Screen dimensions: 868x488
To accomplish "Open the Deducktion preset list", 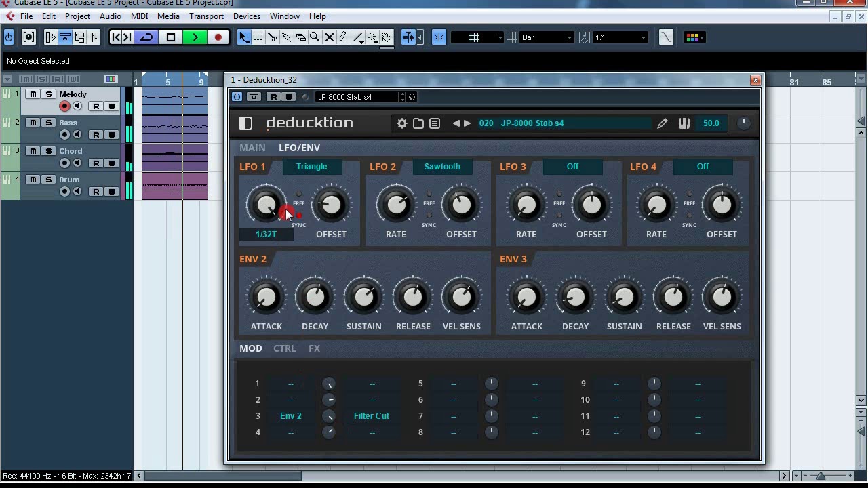I will (435, 123).
